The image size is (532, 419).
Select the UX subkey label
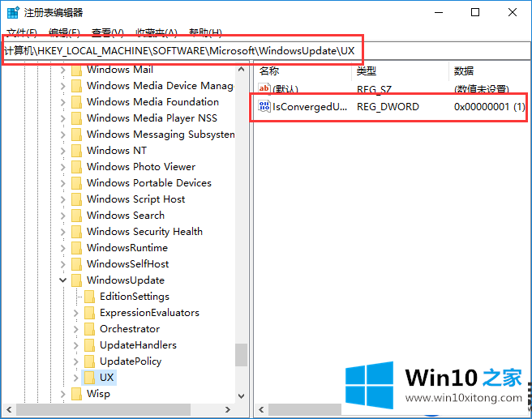[x=106, y=378]
